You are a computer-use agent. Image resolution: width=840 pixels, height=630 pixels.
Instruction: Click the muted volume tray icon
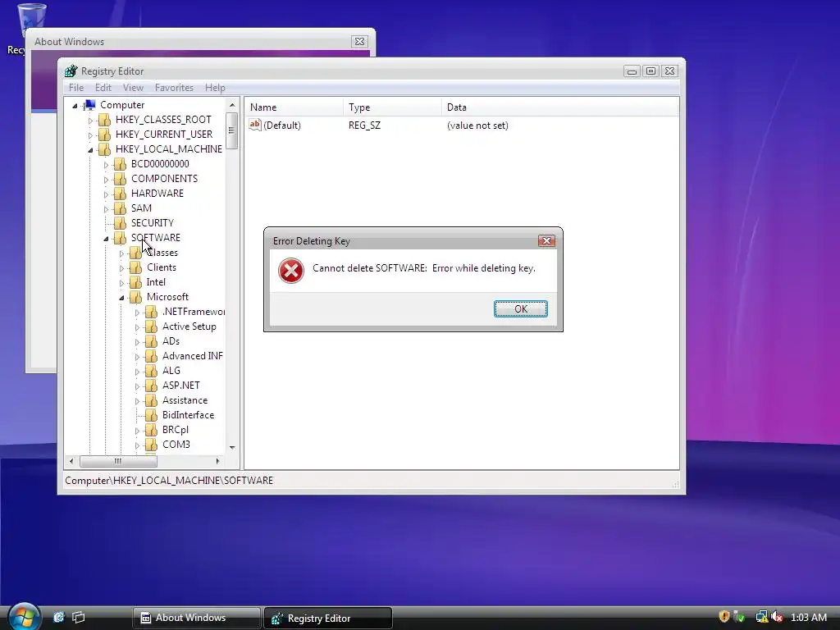point(777,617)
